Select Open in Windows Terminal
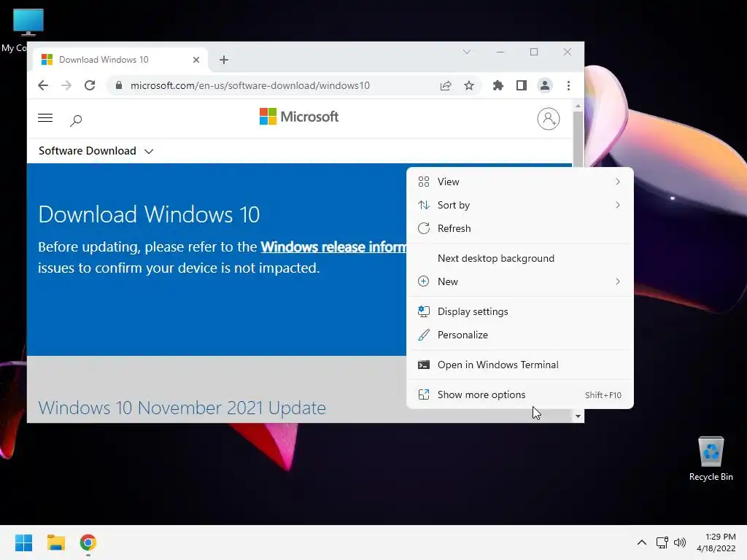 click(x=519, y=365)
